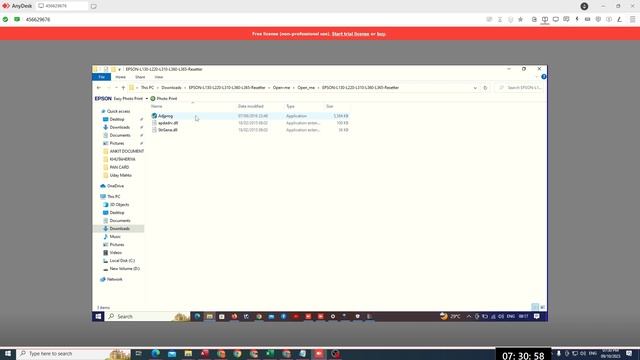The height and width of the screenshot is (360, 640).
Task: Open the View ribbon tab
Action: click(159, 77)
